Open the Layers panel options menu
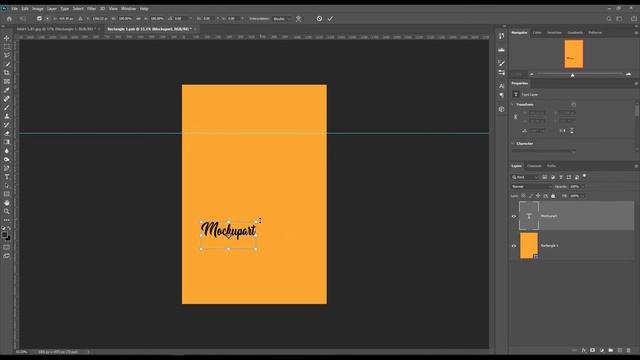640x360 pixels. pos(636,166)
